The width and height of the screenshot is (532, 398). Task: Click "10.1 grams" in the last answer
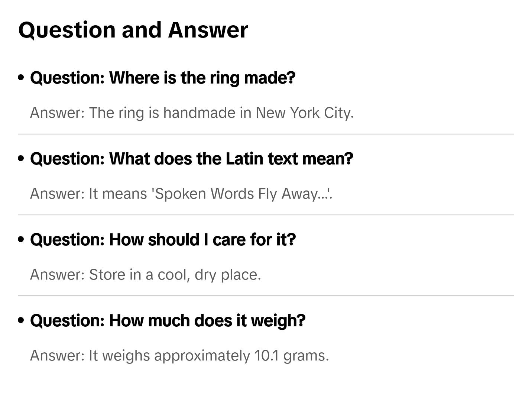click(292, 356)
